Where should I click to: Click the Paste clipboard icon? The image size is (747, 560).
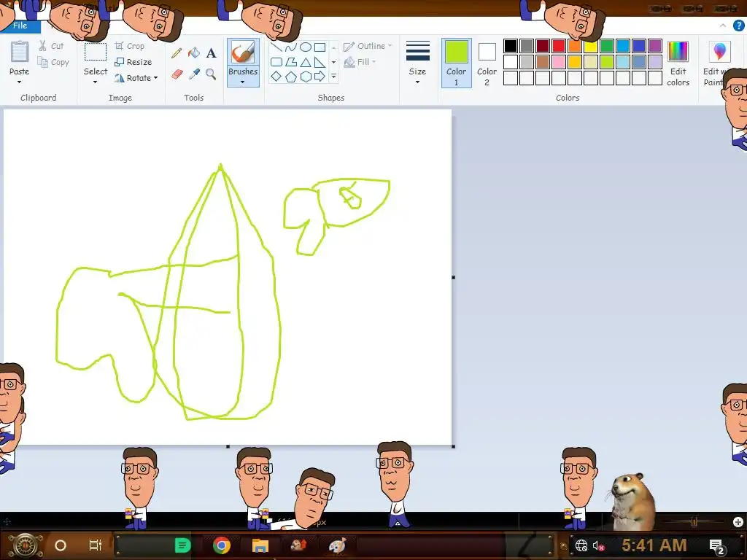[20, 52]
